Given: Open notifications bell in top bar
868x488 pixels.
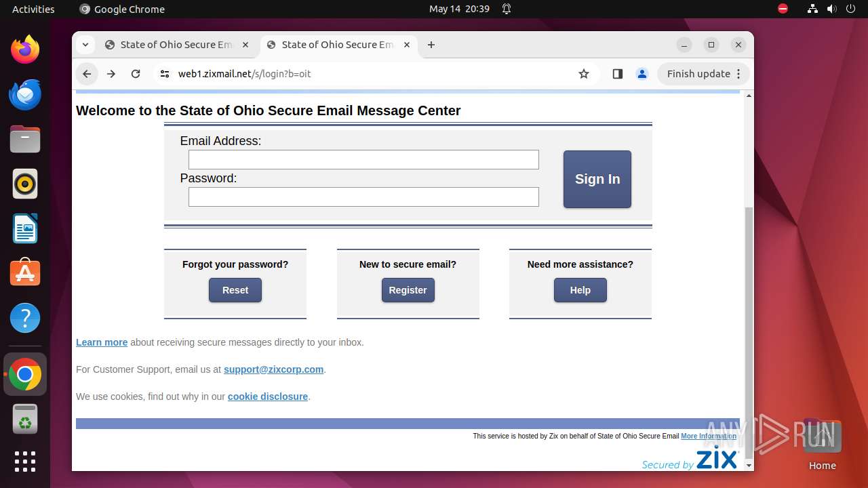Looking at the screenshot, I should (x=506, y=9).
